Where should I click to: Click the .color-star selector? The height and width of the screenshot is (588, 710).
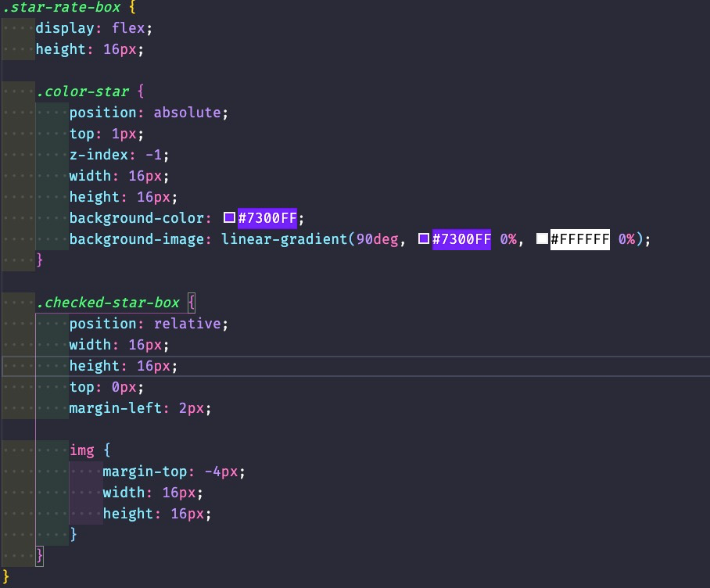point(83,91)
